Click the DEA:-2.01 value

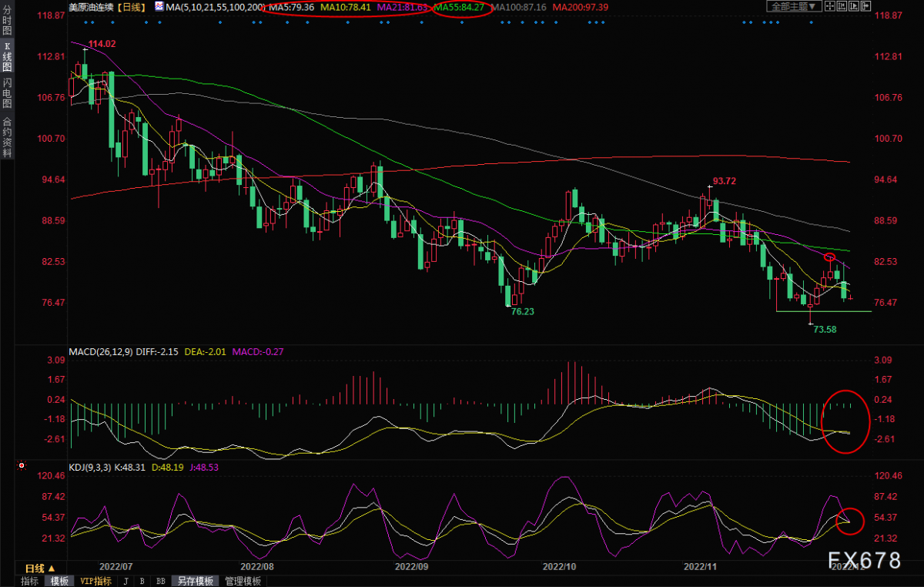point(206,352)
